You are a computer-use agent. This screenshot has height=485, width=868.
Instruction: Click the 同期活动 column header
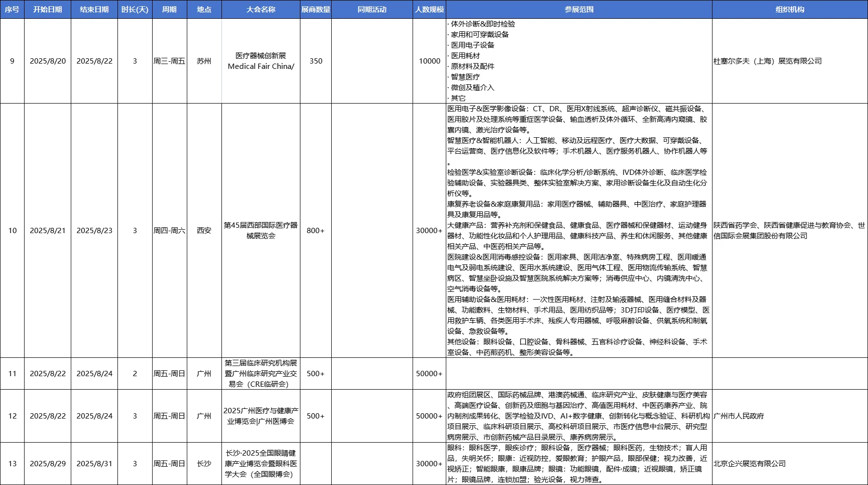point(372,9)
